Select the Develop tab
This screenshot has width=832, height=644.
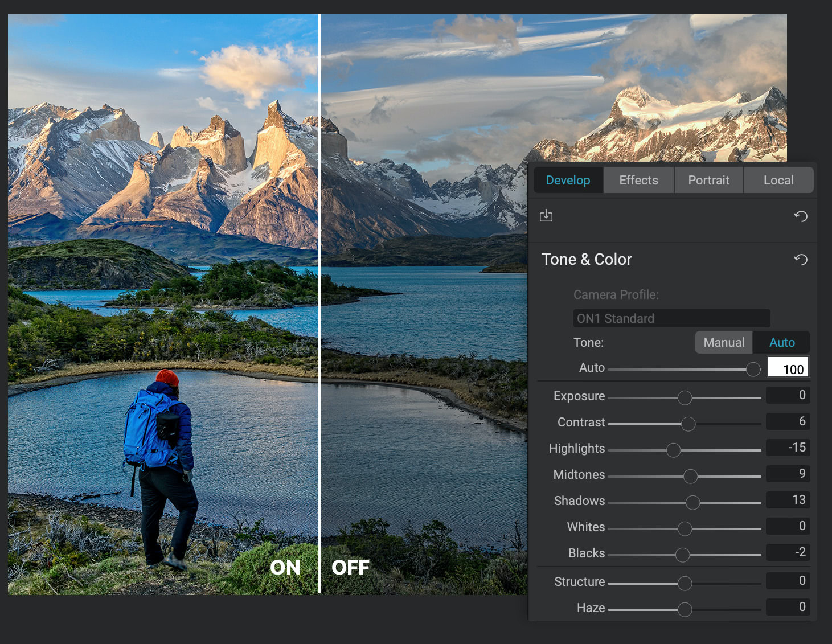[x=568, y=180]
